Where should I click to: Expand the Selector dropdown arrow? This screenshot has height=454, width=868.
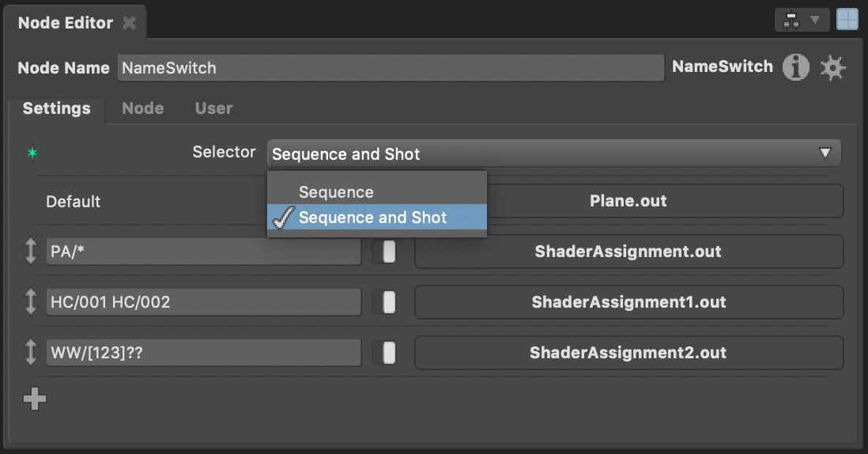click(825, 153)
